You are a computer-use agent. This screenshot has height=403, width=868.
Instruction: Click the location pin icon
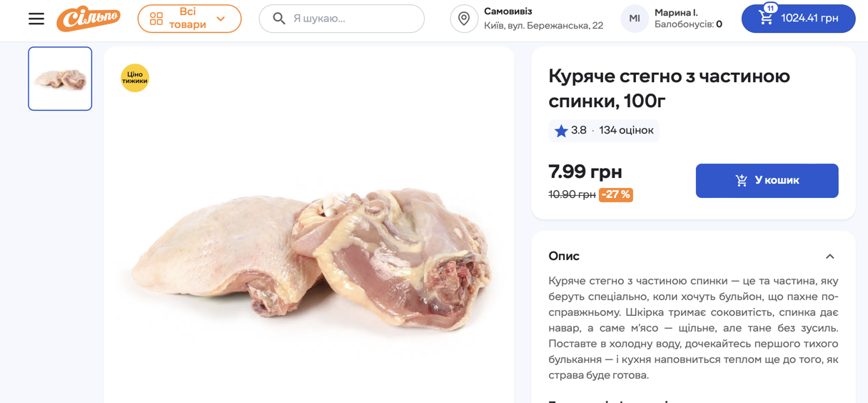(464, 19)
